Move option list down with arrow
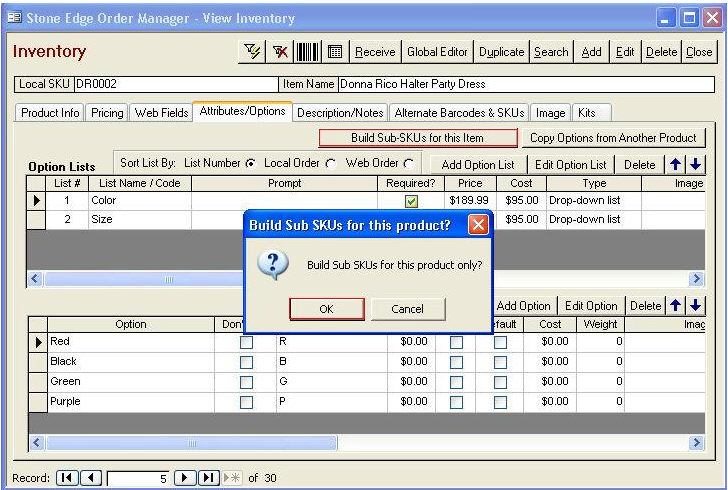The width and height of the screenshot is (728, 490). coord(695,164)
